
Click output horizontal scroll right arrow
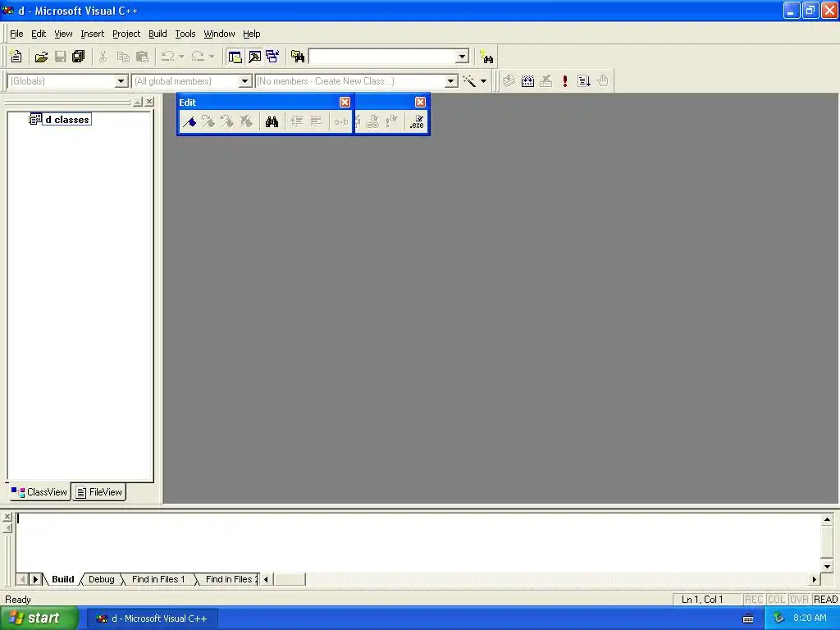(x=815, y=579)
